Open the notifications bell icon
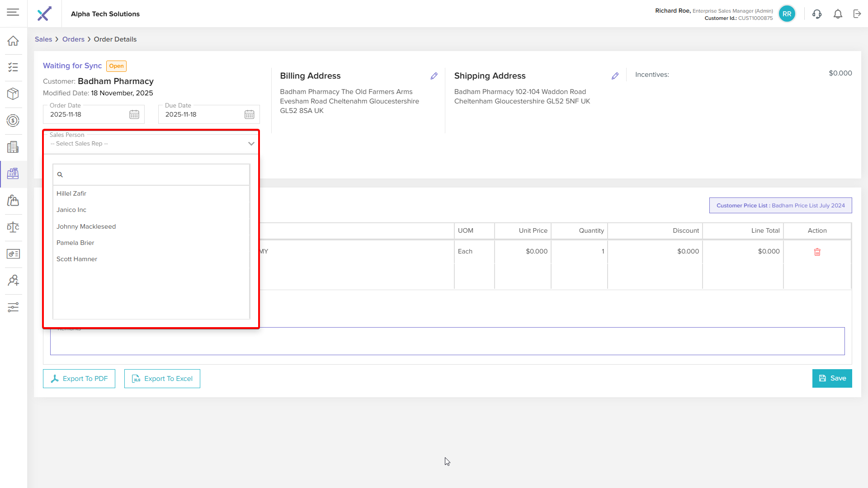 coord(838,14)
